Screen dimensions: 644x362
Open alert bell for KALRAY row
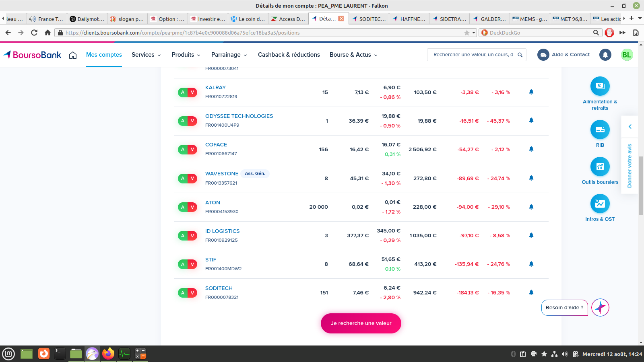click(531, 92)
